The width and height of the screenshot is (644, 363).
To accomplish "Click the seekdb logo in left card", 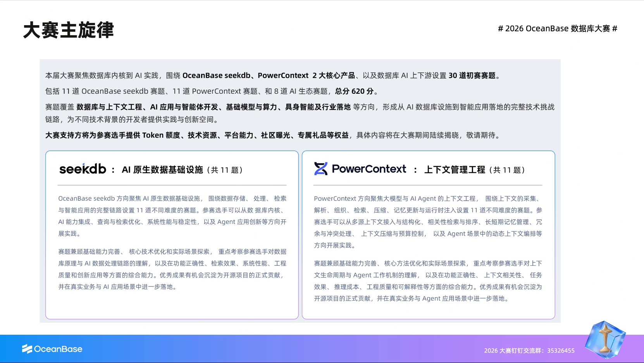I will click(x=83, y=169).
